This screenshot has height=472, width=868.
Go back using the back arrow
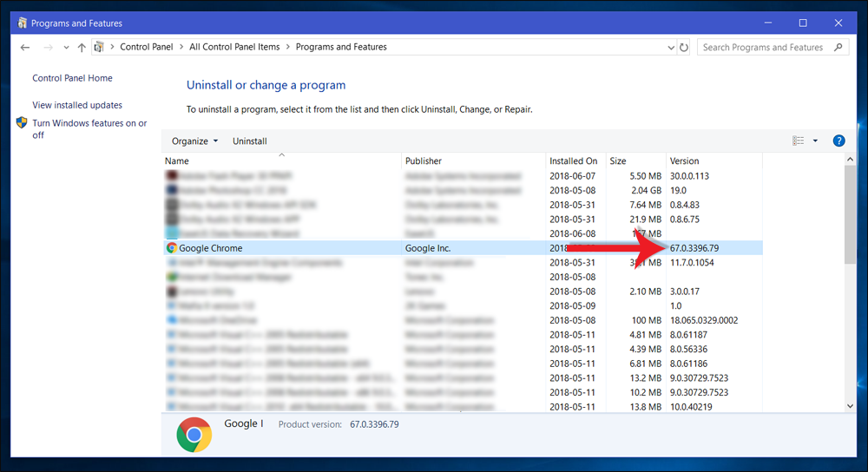pyautogui.click(x=25, y=48)
